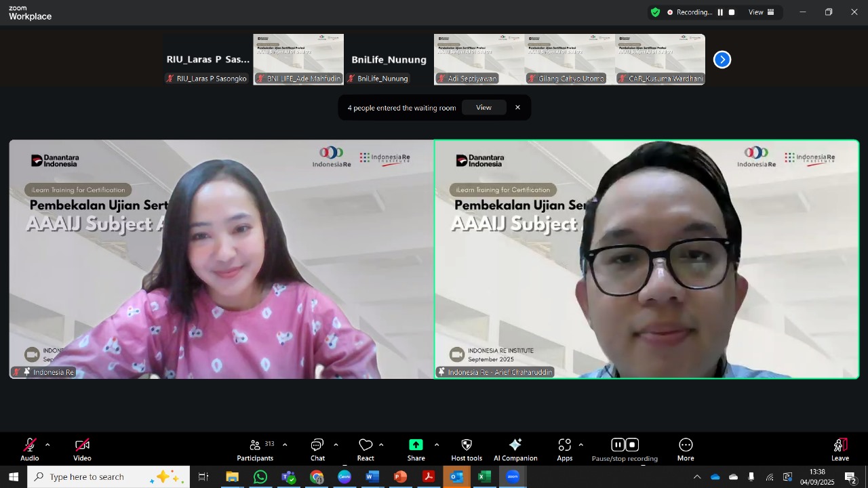Image resolution: width=868 pixels, height=488 pixels.
Task: Launch AI Companion
Action: tap(515, 449)
